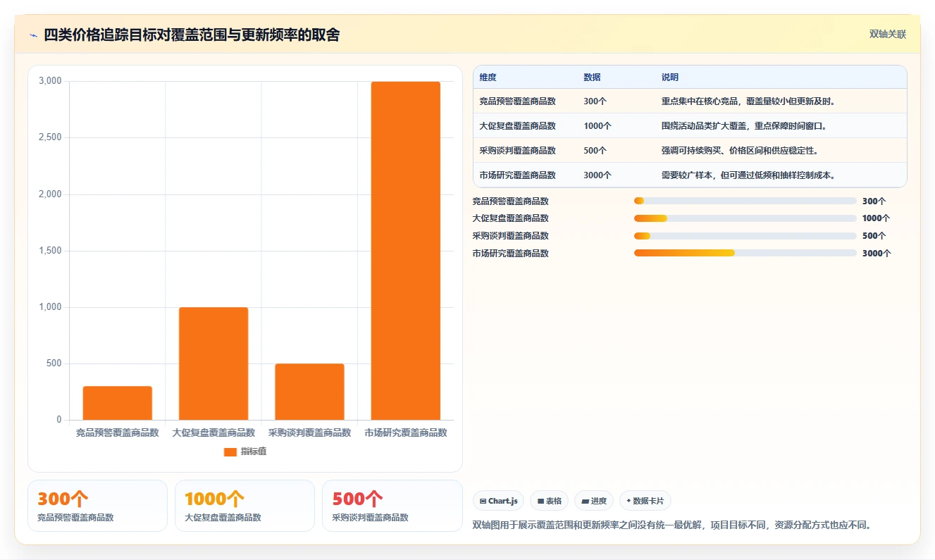
Task: Click the 采购谈判覆盖商品数 progress bar
Action: click(745, 236)
